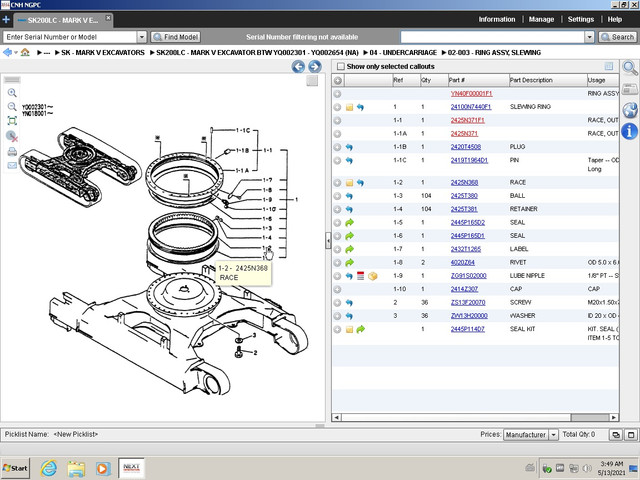Click the Find Model button
This screenshot has height=480, width=640.
tap(176, 37)
